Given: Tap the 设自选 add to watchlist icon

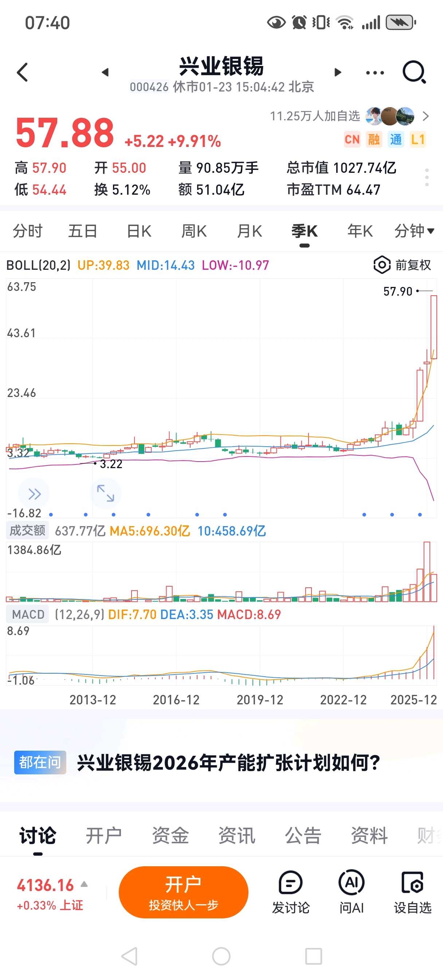Looking at the screenshot, I should [412, 892].
